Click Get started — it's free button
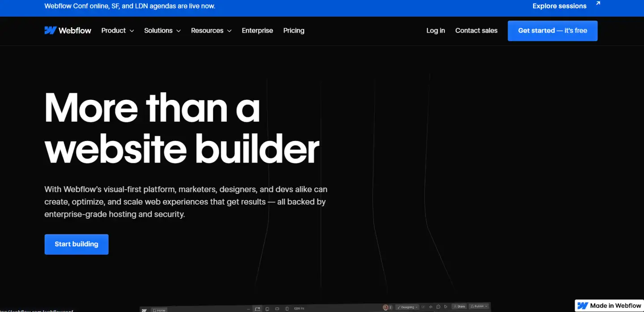The image size is (644, 312). coord(552,31)
